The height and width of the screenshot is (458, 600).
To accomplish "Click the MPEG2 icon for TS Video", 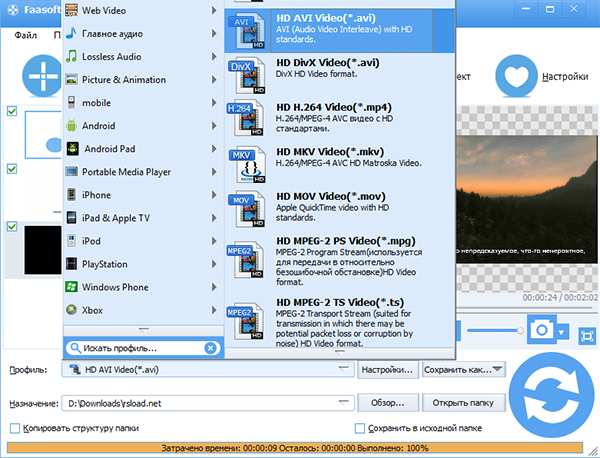I will click(x=246, y=321).
